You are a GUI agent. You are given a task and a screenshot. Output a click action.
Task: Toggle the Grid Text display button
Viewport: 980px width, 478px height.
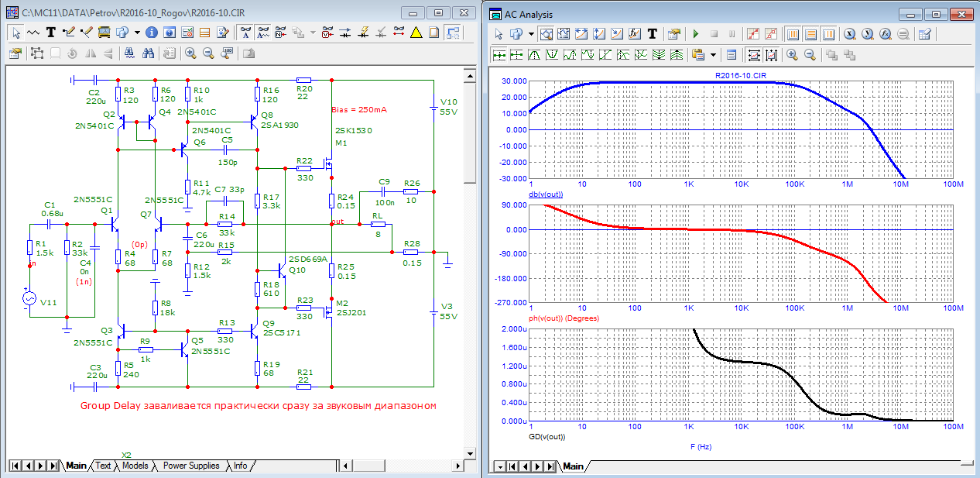click(263, 33)
